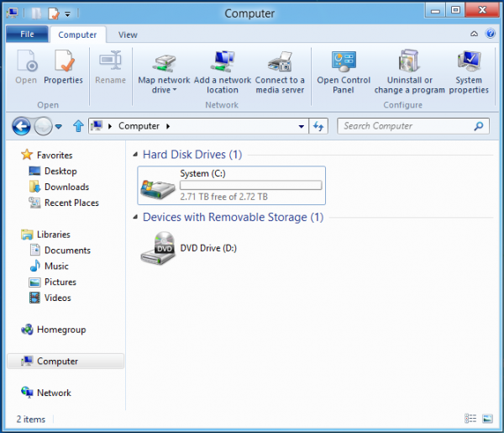Open the address bar history dropdown

302,126
